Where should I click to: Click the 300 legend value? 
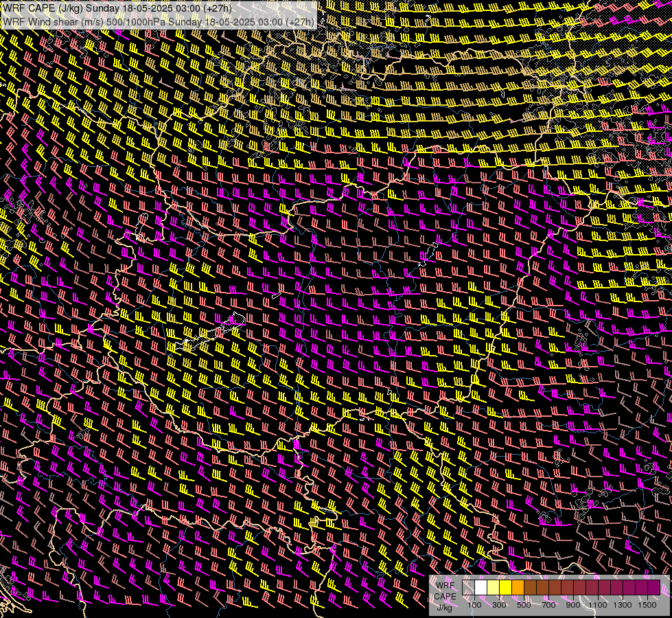[499, 605]
